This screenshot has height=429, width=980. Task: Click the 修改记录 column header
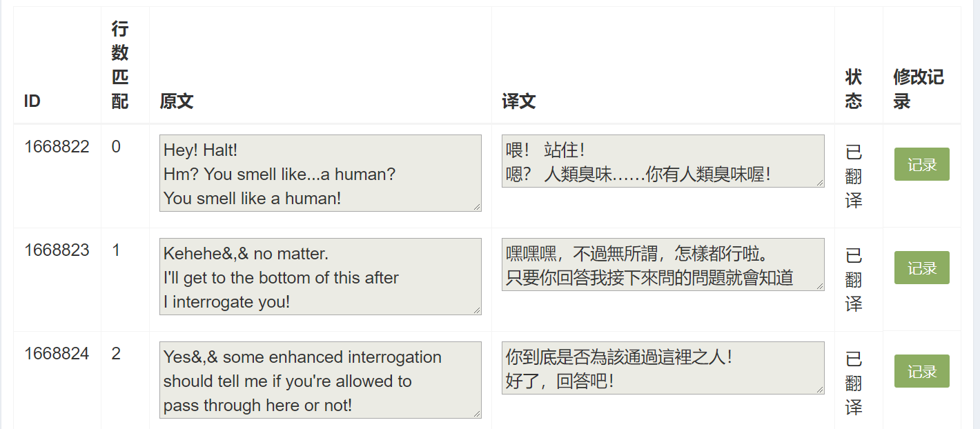tap(918, 89)
